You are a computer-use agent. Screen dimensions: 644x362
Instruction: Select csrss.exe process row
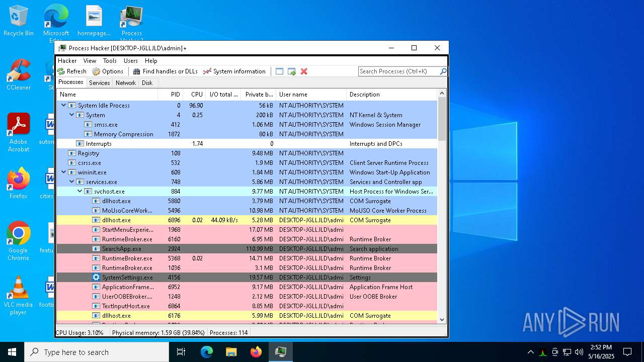[x=247, y=163]
